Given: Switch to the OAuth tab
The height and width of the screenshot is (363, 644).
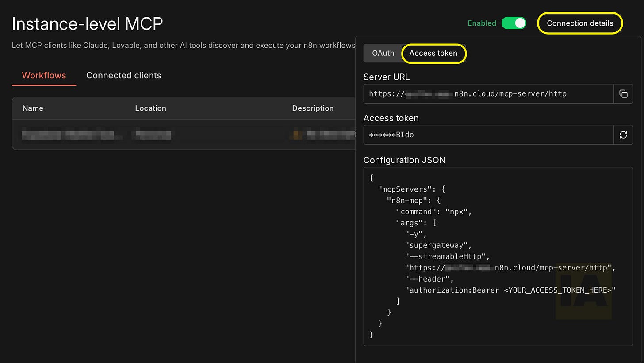Looking at the screenshot, I should coord(383,53).
